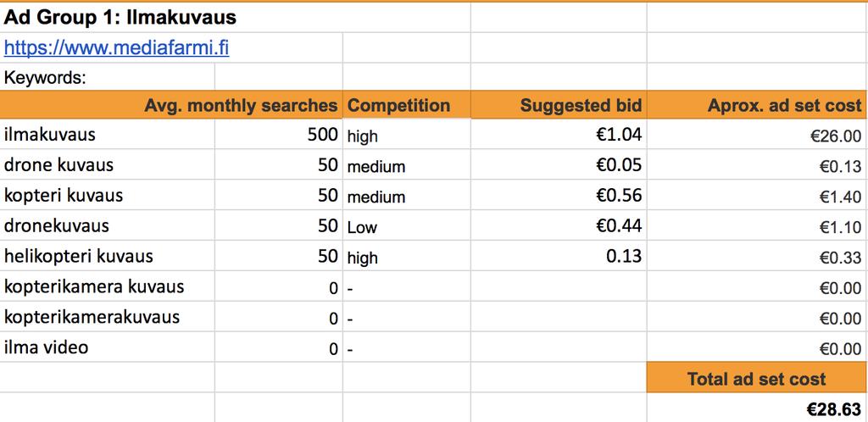Click the Total ad set cost header cell

[757, 378]
